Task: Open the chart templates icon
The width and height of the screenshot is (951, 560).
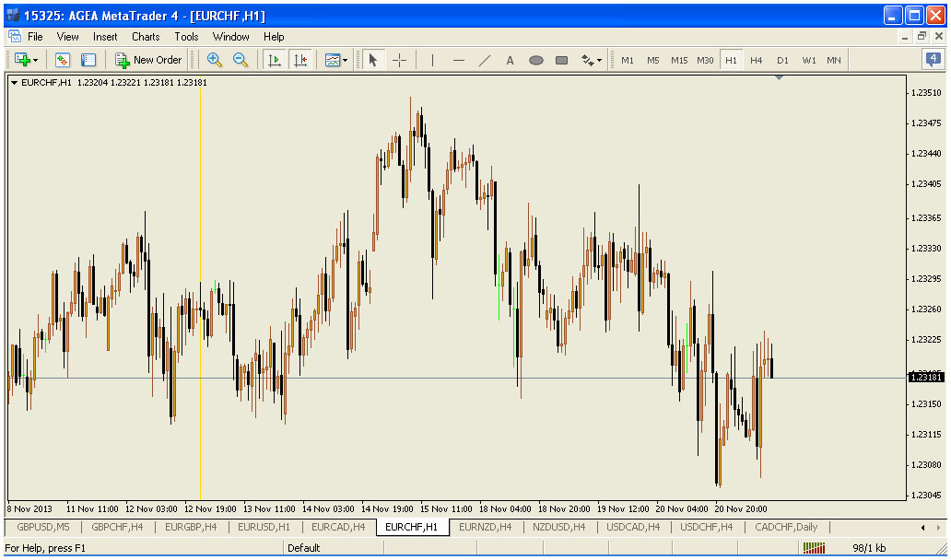Action: point(333,60)
